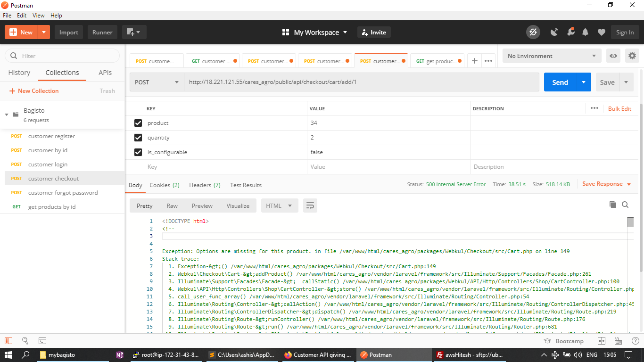Viewport: 644px width, 362px height.
Task: Open the keyboard shortcuts icon
Action: [618, 341]
